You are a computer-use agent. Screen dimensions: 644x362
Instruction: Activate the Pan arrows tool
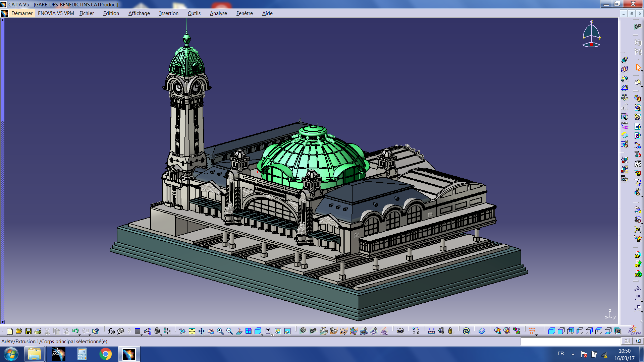click(201, 331)
